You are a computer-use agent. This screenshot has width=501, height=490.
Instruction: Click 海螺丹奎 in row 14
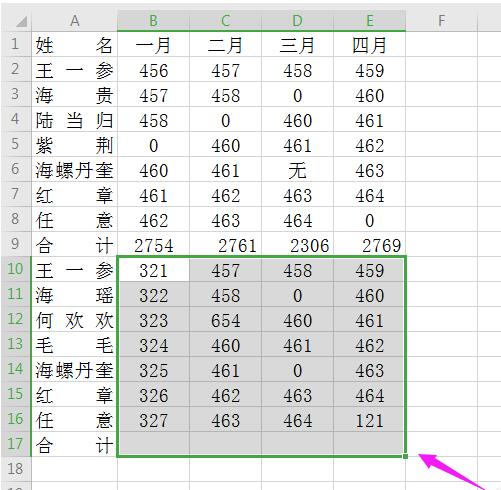coord(75,370)
